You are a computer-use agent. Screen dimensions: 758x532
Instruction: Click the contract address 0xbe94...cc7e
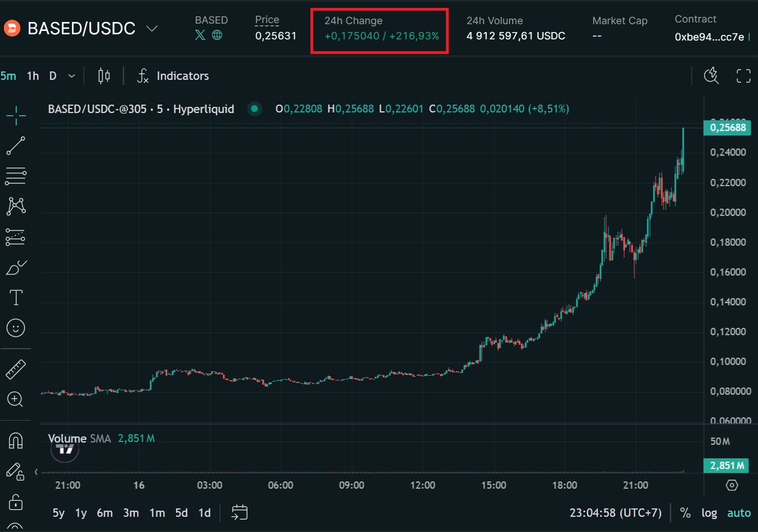point(709,37)
